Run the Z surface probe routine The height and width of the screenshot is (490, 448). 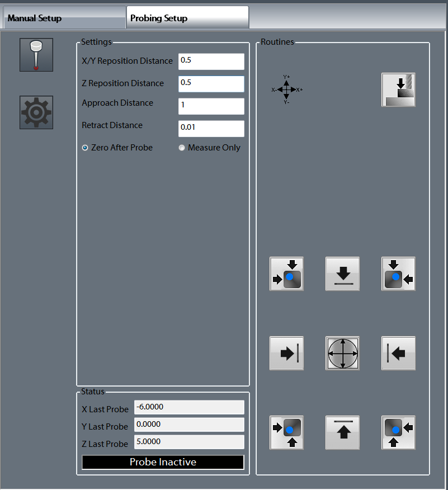tap(398, 89)
